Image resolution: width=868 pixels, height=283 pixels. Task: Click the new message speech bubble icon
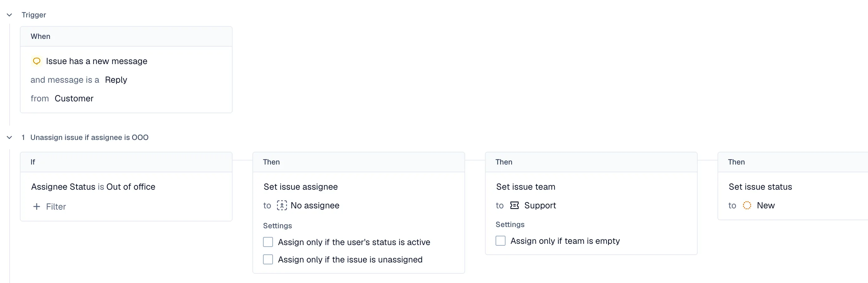(36, 61)
